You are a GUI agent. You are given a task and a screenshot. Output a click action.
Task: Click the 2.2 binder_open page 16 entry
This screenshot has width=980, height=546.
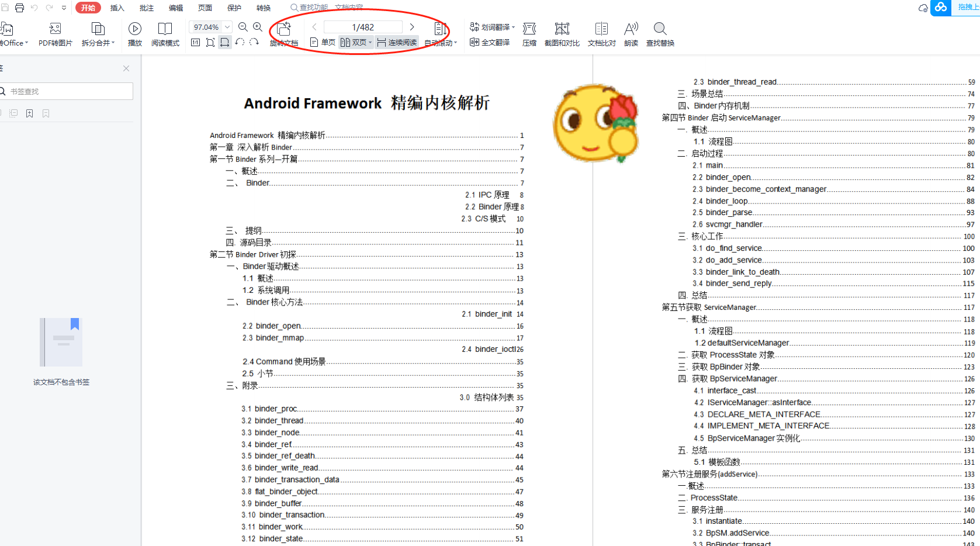383,326
